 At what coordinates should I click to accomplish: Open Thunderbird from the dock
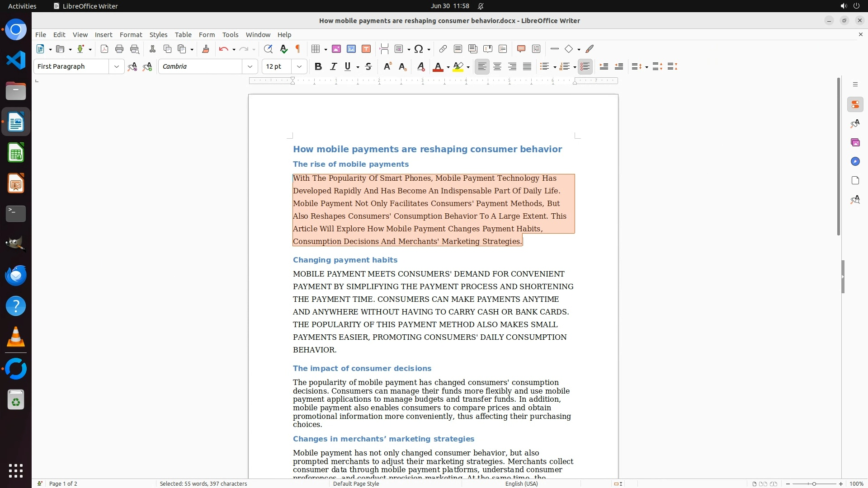point(16,275)
